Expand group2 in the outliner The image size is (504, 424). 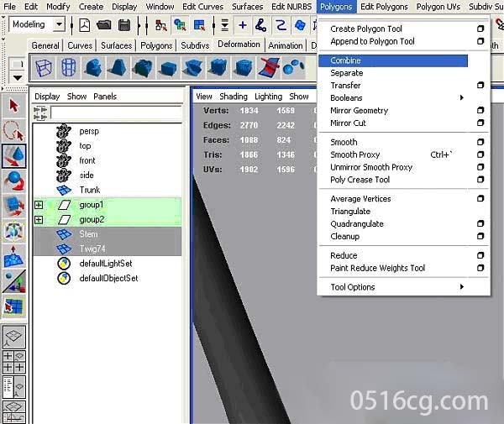click(x=39, y=220)
